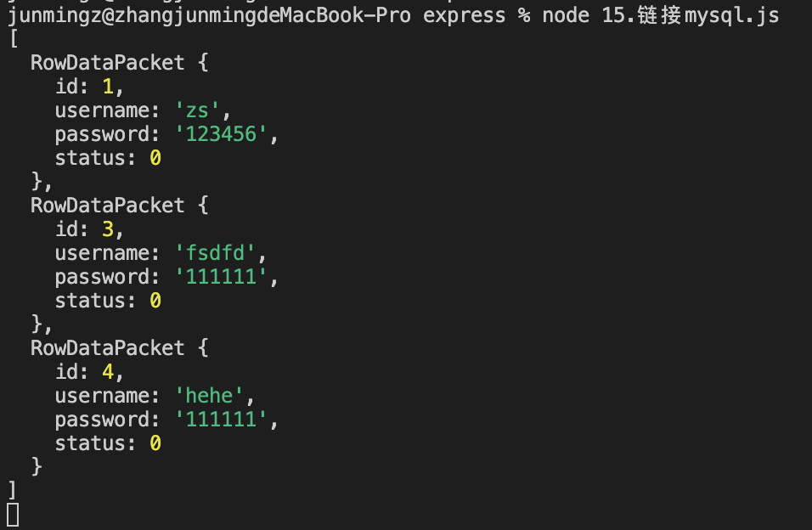Click the opening square bracket of array

tap(14, 39)
